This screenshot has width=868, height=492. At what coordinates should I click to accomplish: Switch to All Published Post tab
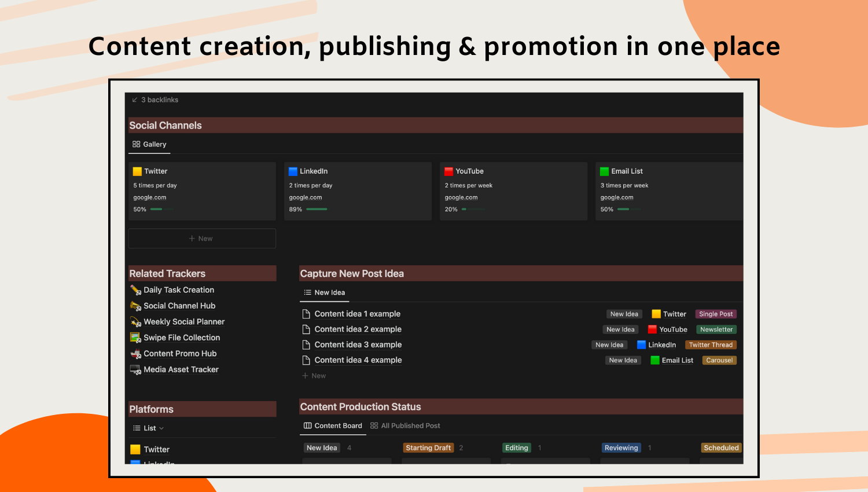coord(405,426)
